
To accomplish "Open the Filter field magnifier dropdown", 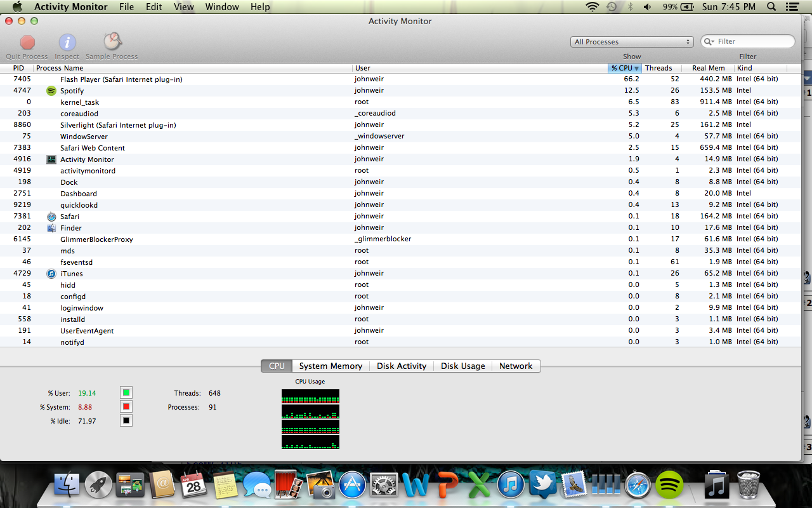I will 710,42.
